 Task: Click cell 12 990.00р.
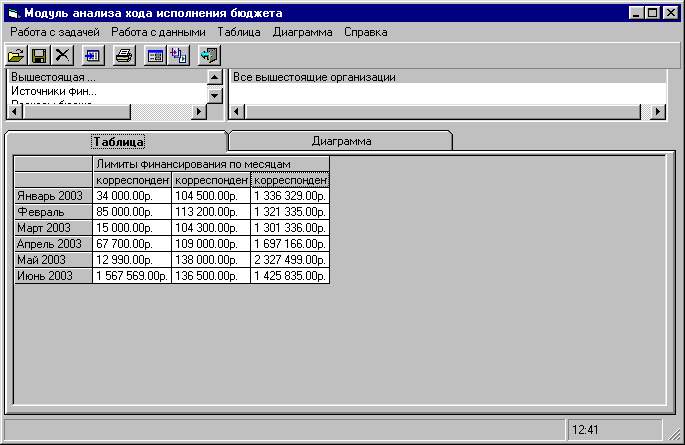click(132, 260)
